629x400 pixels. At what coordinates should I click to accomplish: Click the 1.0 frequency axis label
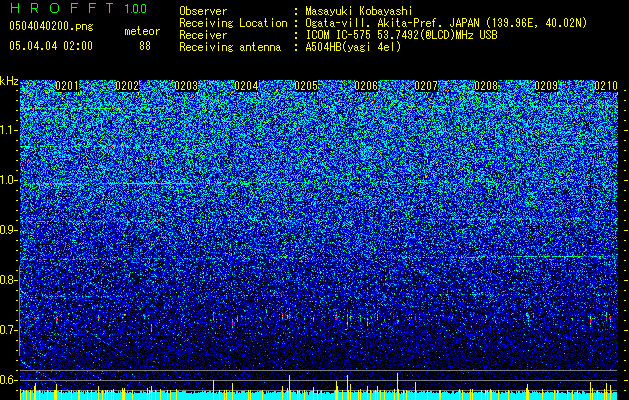[9, 180]
